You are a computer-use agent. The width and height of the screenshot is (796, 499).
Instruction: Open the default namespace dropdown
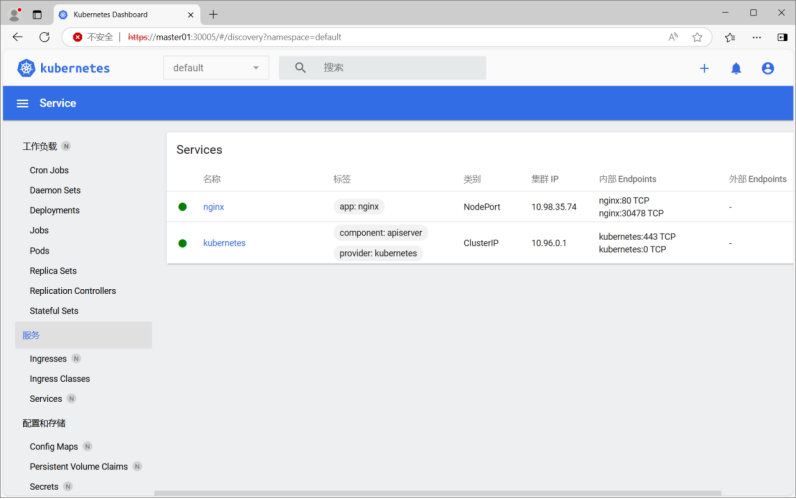[x=216, y=68]
